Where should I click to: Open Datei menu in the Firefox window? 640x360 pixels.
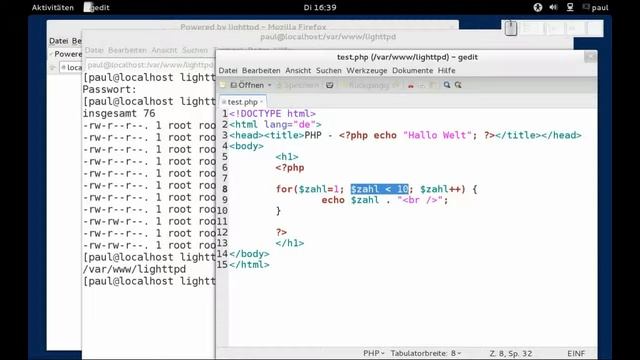59,41
